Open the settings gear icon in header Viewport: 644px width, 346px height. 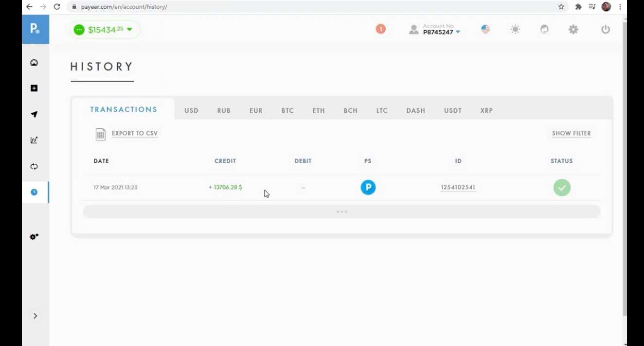pyautogui.click(x=573, y=29)
